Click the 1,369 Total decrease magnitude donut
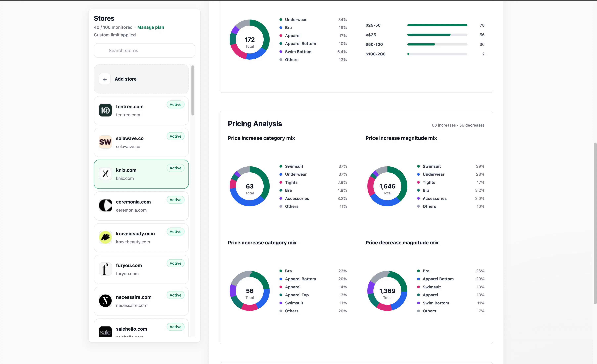 (x=387, y=291)
